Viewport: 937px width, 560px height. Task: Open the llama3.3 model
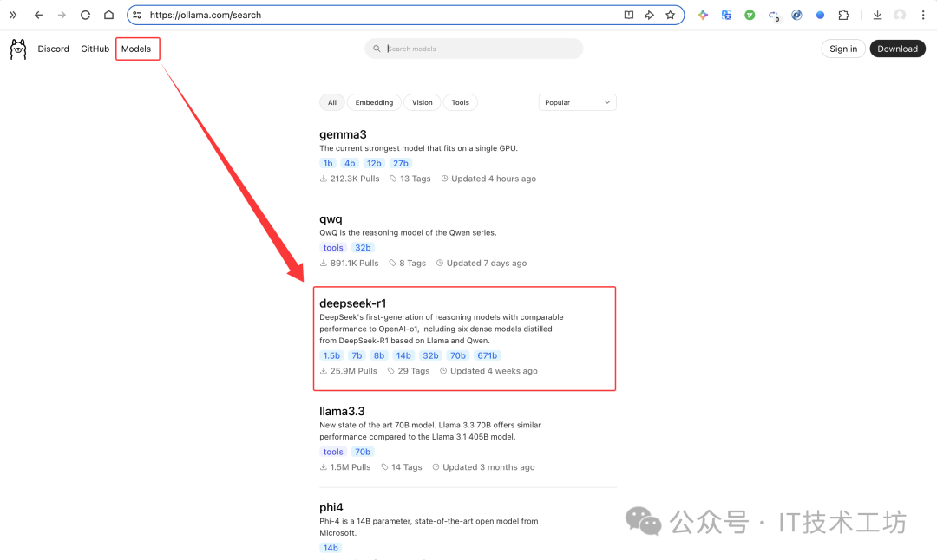[x=342, y=412]
